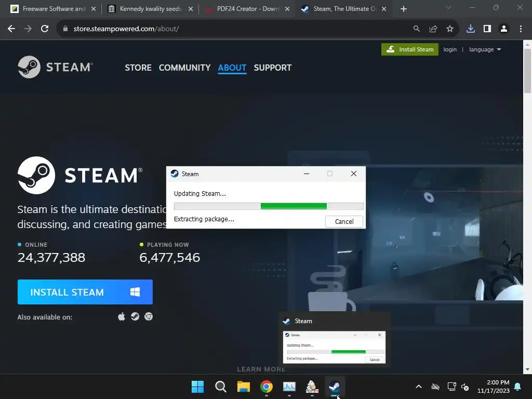Open the STORE navigation item
Viewport: 532px width, 399px height.
(138, 68)
